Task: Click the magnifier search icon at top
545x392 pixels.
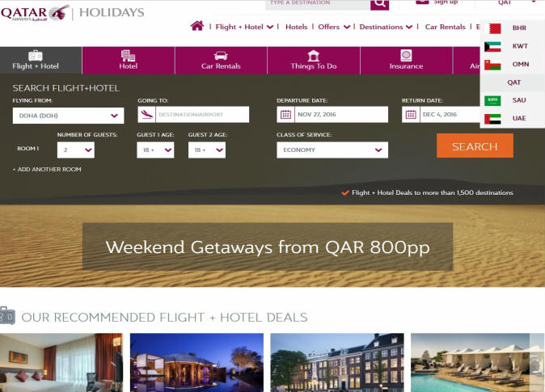Action: [x=379, y=4]
